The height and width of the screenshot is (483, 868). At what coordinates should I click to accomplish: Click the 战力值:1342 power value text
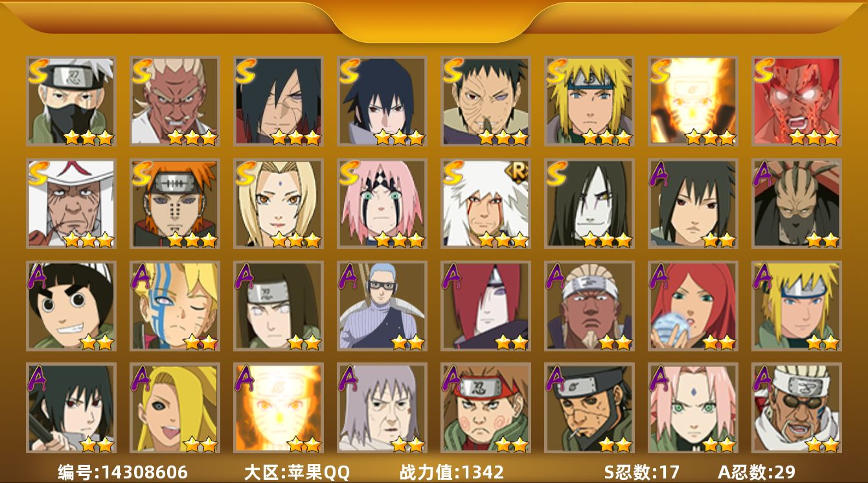click(451, 472)
